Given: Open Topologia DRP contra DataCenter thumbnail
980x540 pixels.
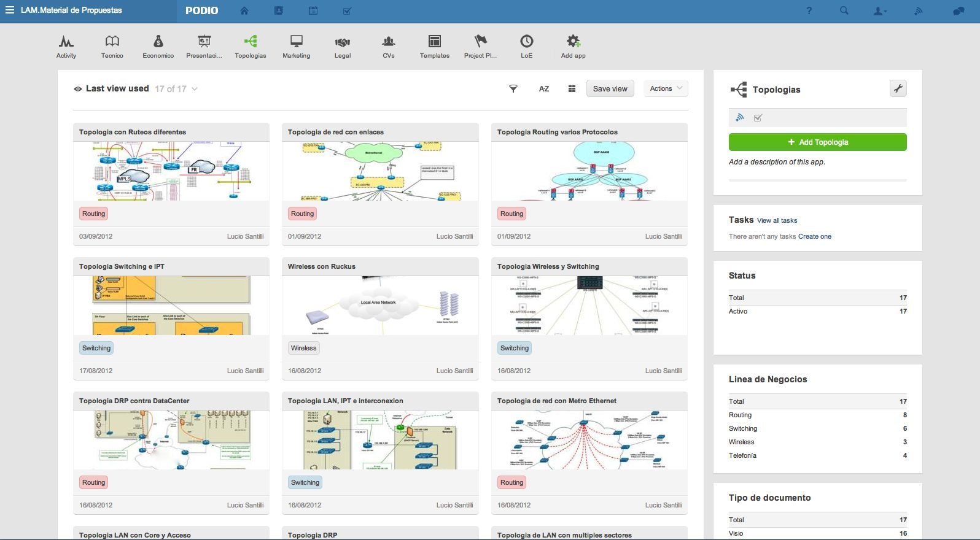Looking at the screenshot, I should coord(171,440).
